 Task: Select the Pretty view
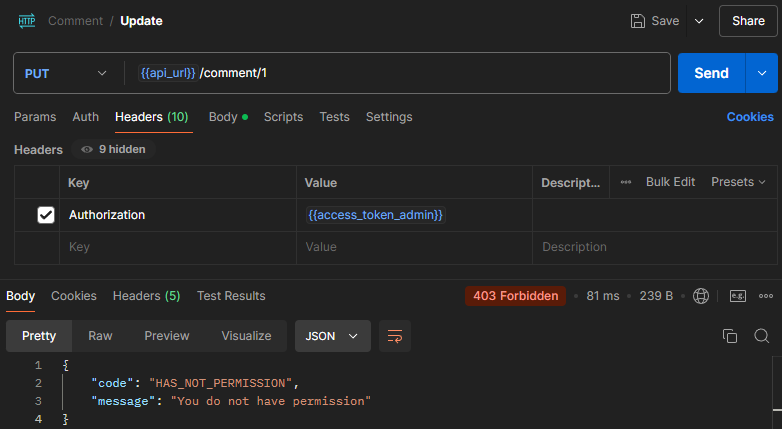click(39, 336)
